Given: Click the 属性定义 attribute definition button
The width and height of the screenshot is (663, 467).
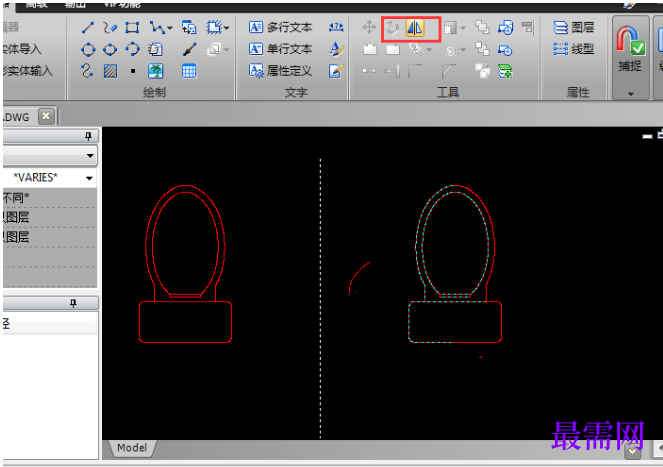Looking at the screenshot, I should click(280, 71).
